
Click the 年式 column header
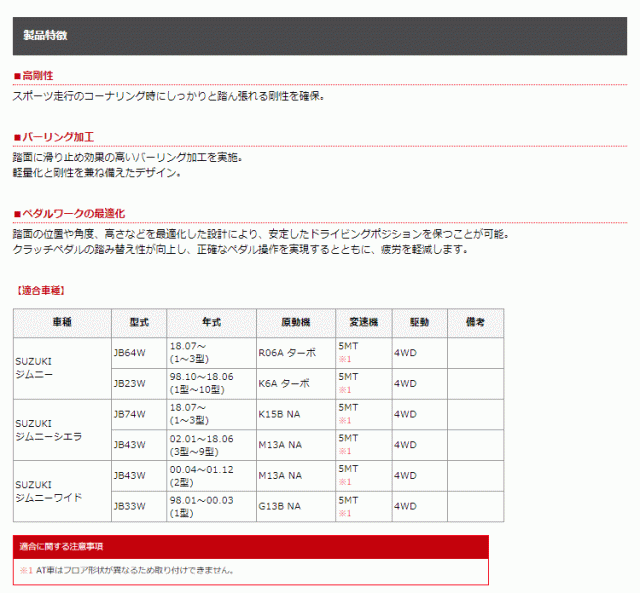[210, 323]
